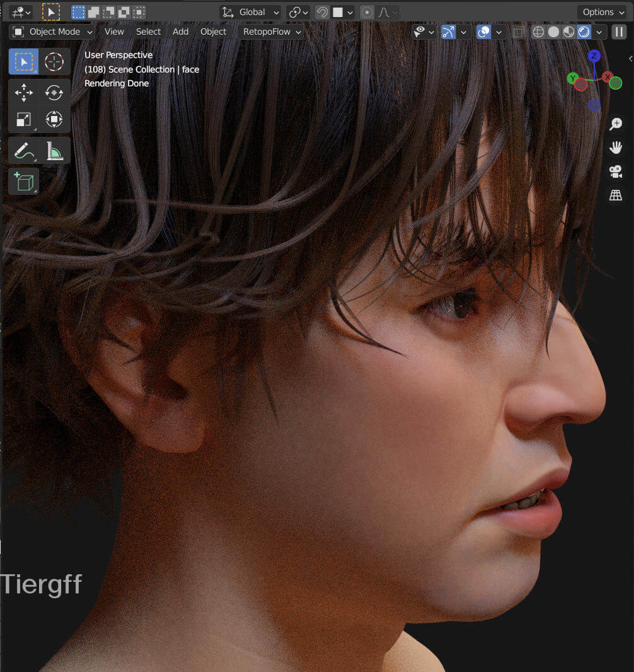Click the RetopoFlow button

coord(272,32)
